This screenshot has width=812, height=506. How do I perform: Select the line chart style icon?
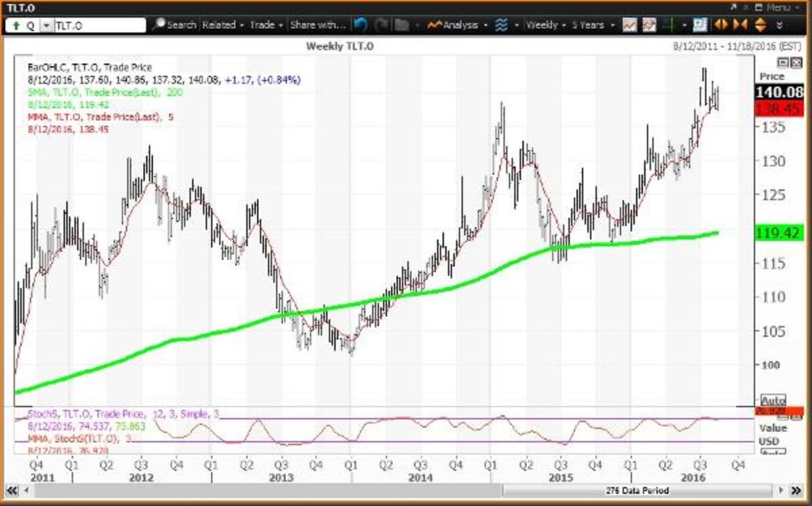(630, 25)
